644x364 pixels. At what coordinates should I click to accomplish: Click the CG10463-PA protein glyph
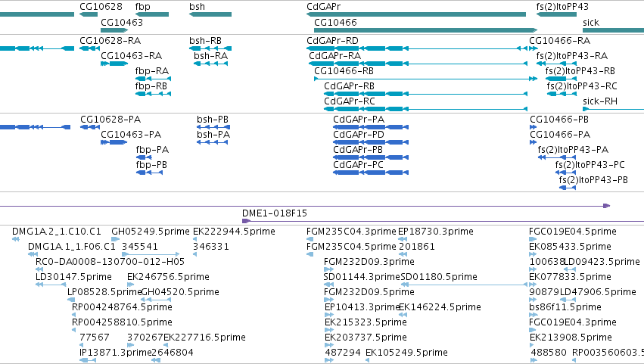tap(114, 142)
